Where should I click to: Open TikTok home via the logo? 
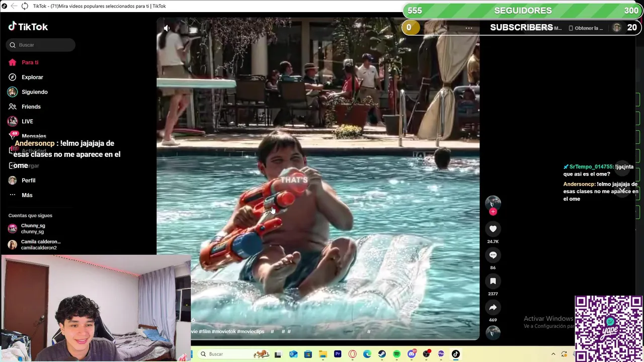click(28, 27)
